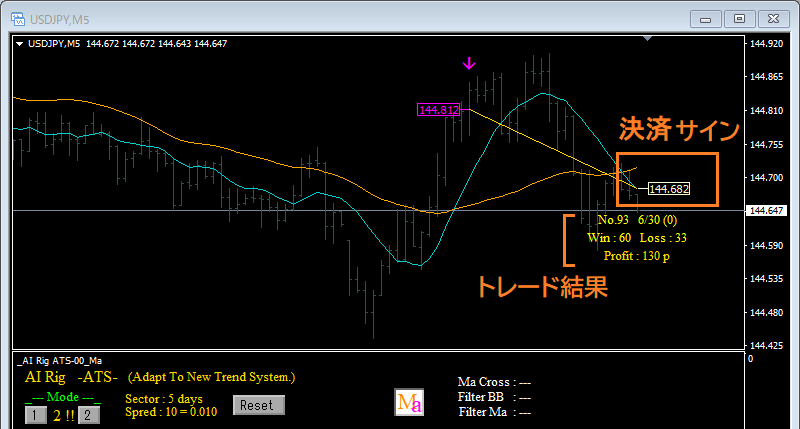800x429 pixels.
Task: Click the 'No.93 6/30 (0)' text
Action: tap(637, 220)
